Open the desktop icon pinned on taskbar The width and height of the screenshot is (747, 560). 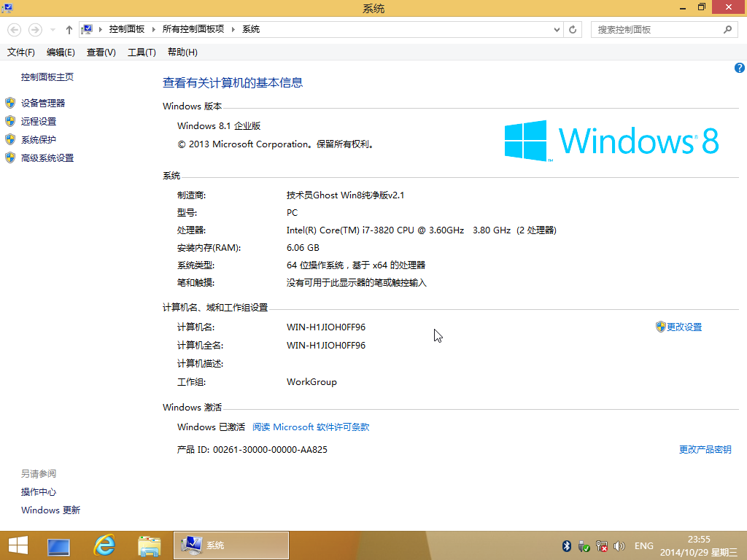point(58,545)
